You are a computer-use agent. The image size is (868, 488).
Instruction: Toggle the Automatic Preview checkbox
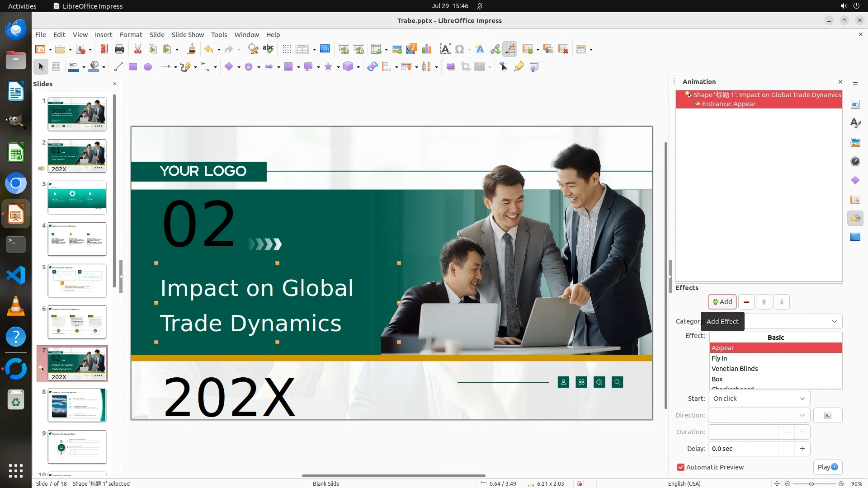681,467
